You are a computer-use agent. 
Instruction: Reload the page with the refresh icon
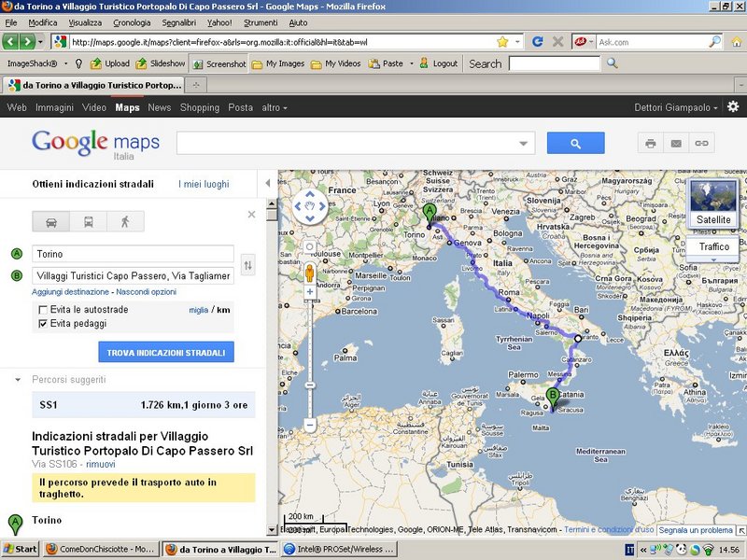[x=538, y=42]
